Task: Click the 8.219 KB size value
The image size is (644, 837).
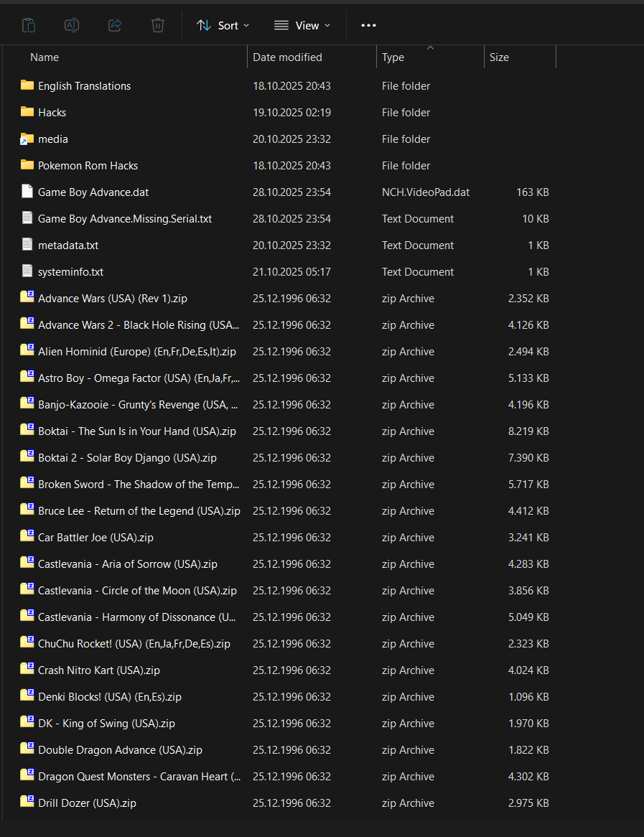Action: pos(528,431)
